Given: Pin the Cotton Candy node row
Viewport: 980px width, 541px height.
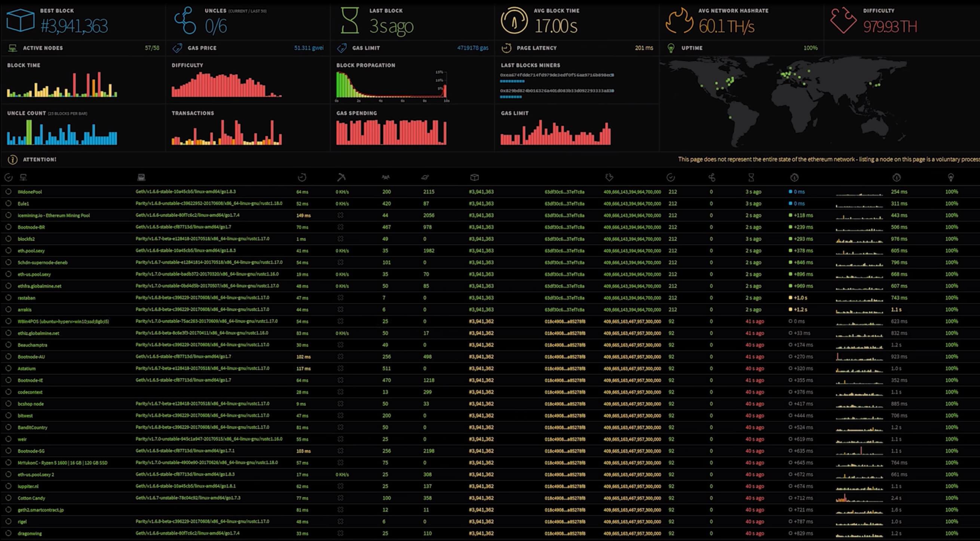Looking at the screenshot, I should pos(8,498).
